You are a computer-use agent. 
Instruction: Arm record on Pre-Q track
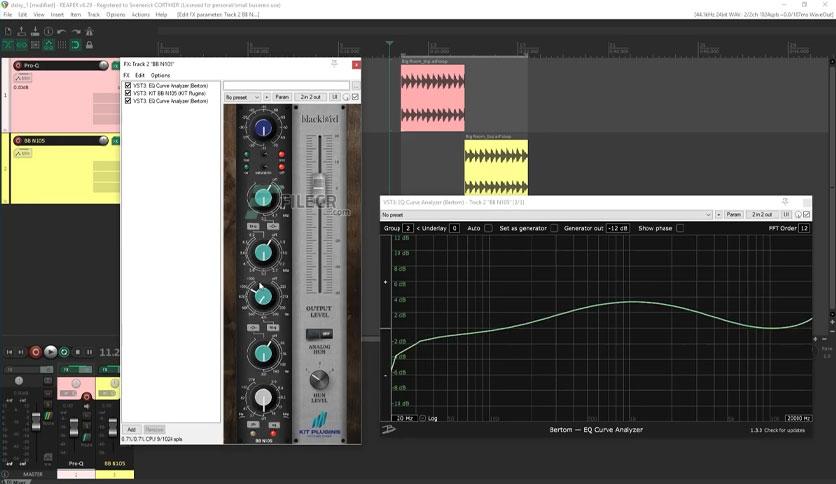pos(18,65)
